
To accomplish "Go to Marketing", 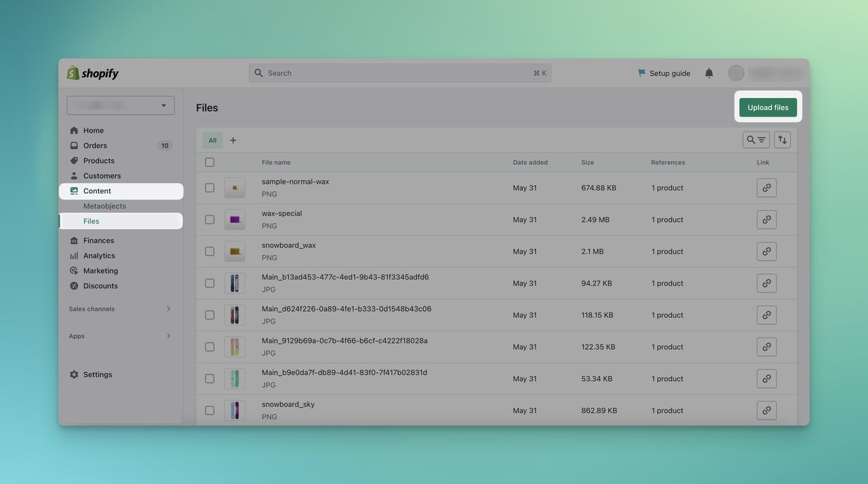I will click(100, 270).
